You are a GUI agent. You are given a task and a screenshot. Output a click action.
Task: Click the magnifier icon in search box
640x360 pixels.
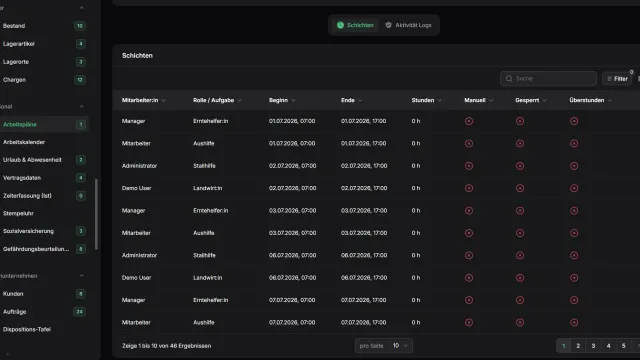[509, 78]
